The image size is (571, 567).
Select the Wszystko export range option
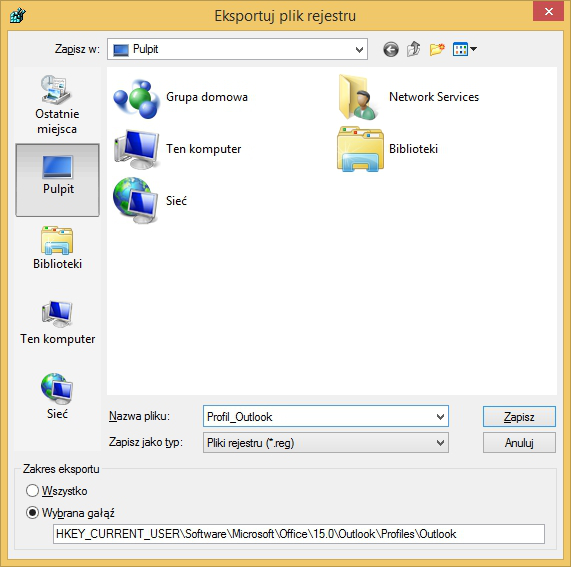click(57, 491)
